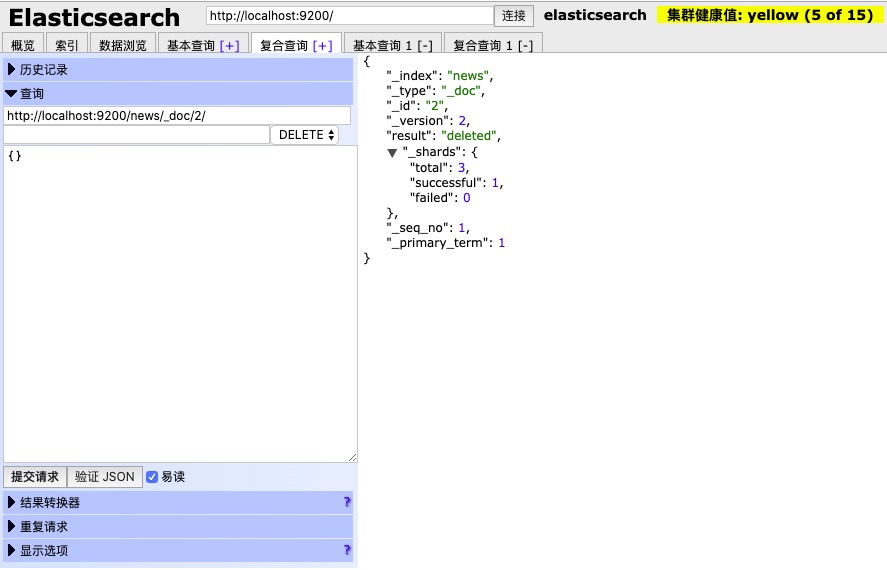Click the "total": 3 shards line

click(440, 168)
